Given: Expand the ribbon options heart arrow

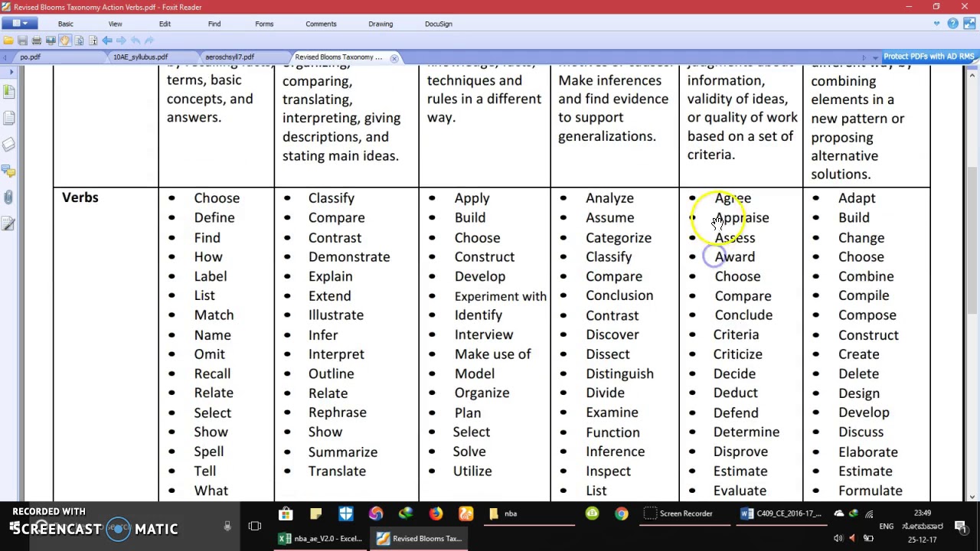Looking at the screenshot, I should point(936,24).
